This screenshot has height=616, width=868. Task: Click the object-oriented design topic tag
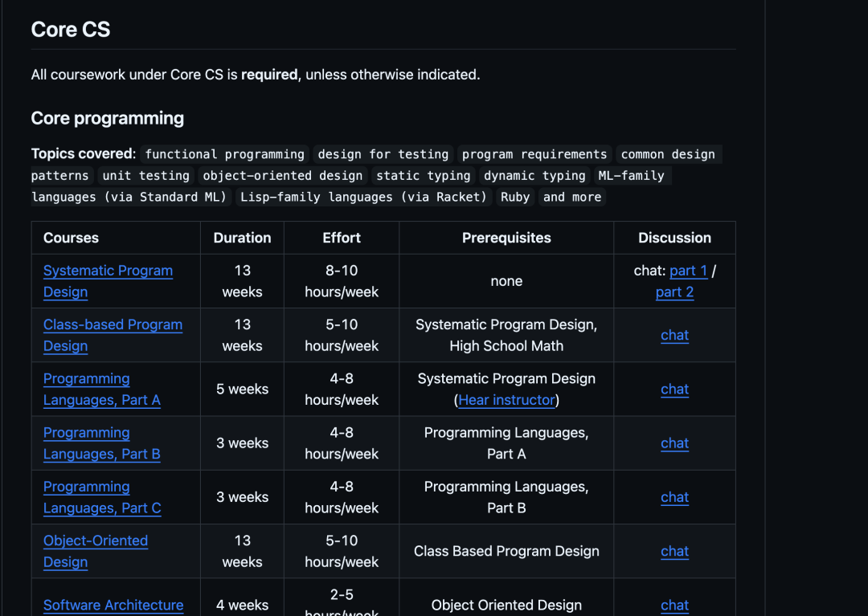pos(283,176)
